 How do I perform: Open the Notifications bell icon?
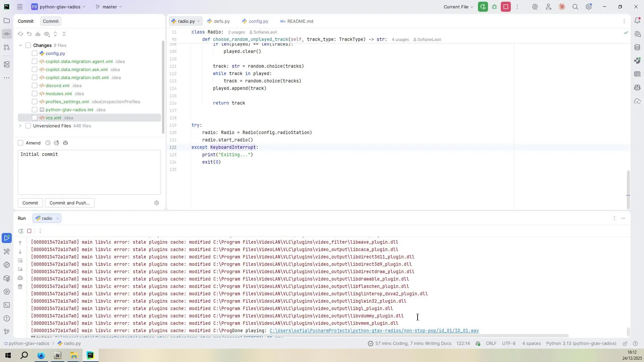[x=637, y=21]
